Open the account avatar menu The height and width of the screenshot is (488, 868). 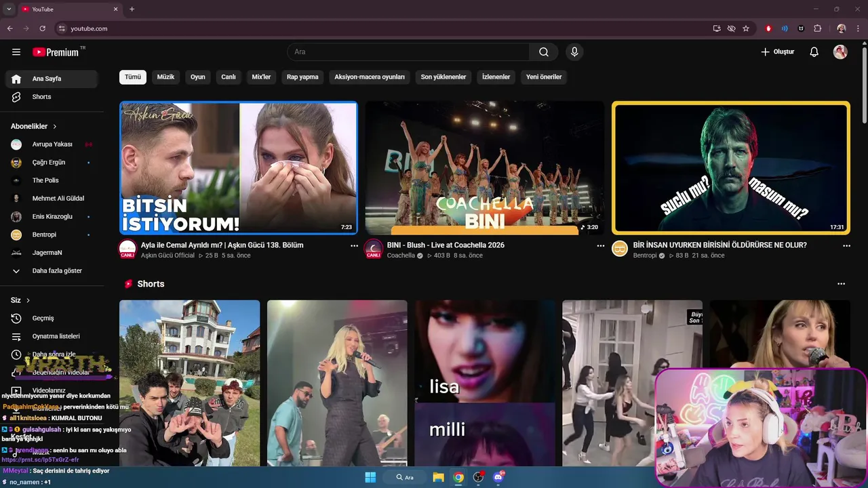tap(840, 52)
